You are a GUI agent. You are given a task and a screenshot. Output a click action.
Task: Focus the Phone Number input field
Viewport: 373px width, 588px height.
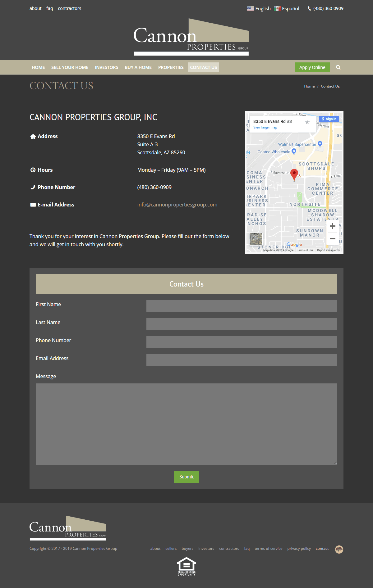[242, 342]
